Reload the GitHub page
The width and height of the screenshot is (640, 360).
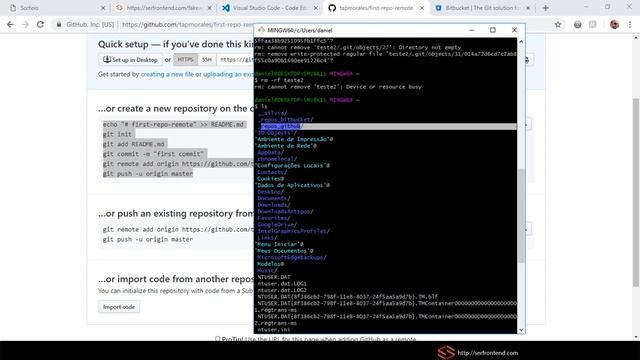click(40, 24)
